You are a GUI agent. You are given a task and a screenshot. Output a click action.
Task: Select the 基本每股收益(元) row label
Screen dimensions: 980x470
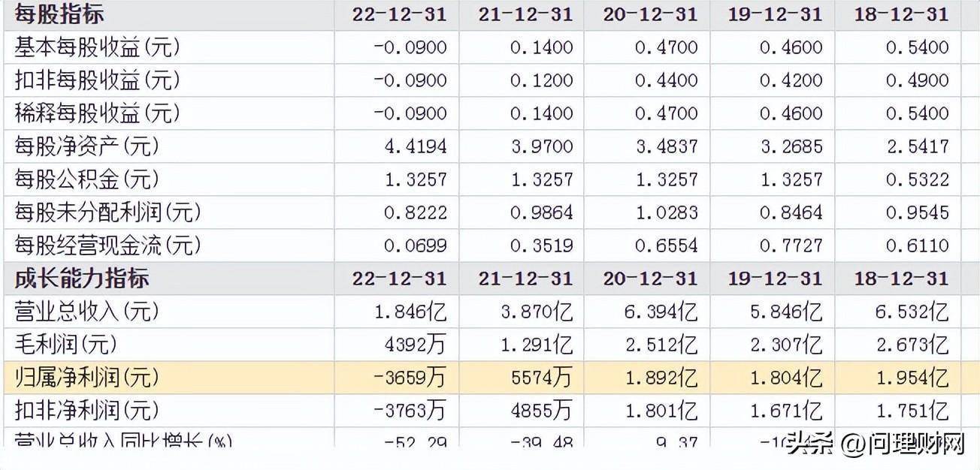98,47
